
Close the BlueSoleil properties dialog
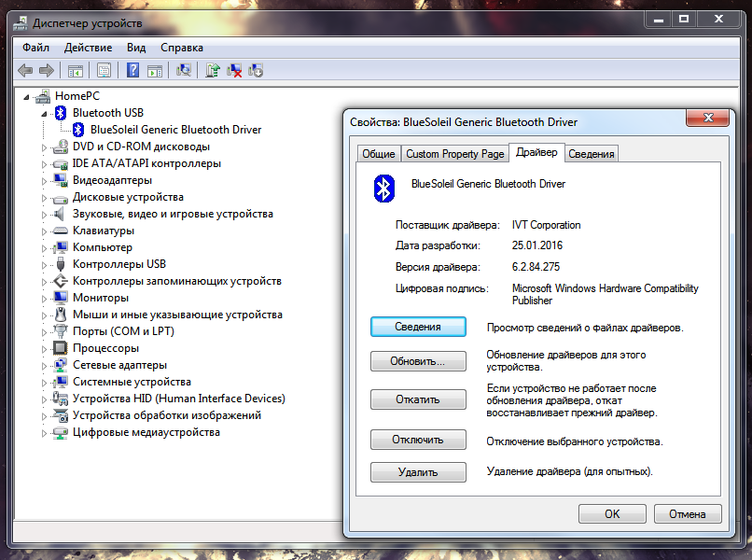click(x=708, y=118)
